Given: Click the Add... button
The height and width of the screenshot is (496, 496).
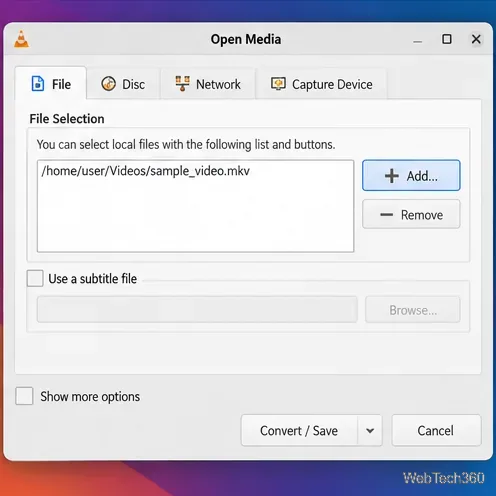Looking at the screenshot, I should tap(411, 175).
